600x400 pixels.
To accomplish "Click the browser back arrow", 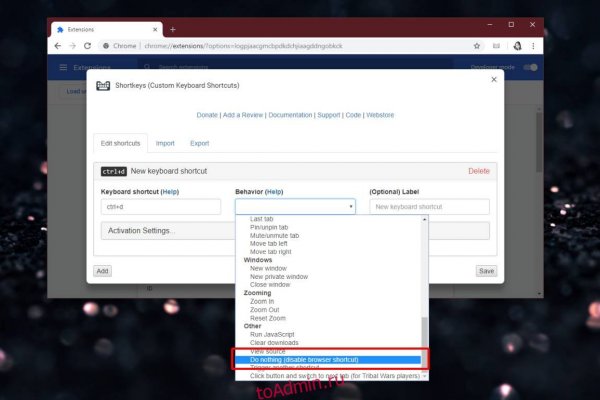I will point(60,45).
